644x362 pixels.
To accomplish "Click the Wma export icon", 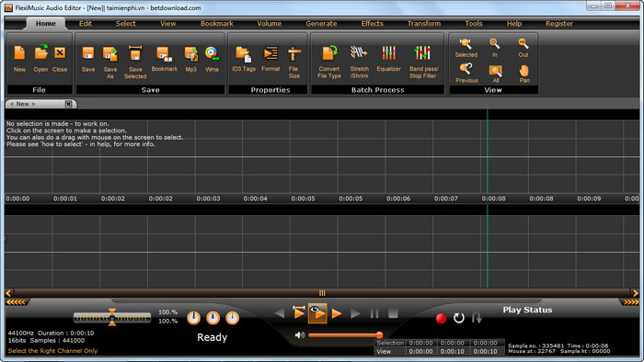I will point(212,53).
